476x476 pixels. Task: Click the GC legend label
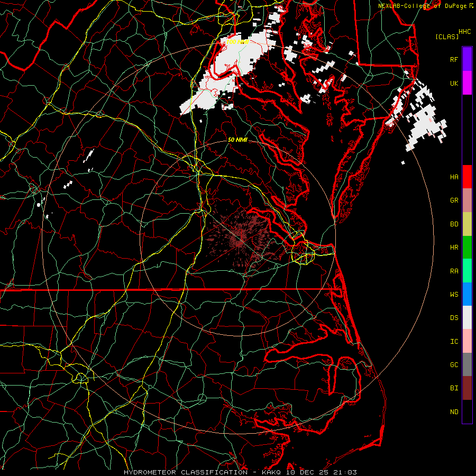(x=454, y=364)
